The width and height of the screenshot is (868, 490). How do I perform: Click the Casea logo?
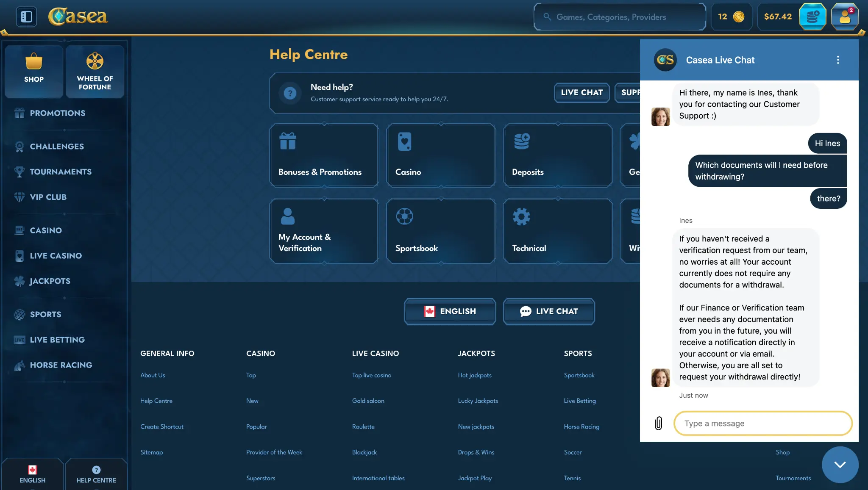[78, 17]
